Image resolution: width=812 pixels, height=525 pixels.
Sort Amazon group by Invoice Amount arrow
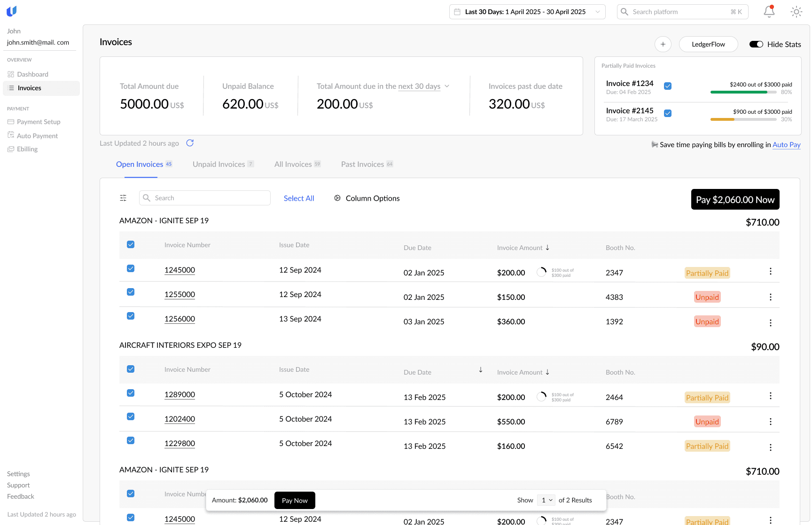pyautogui.click(x=547, y=247)
